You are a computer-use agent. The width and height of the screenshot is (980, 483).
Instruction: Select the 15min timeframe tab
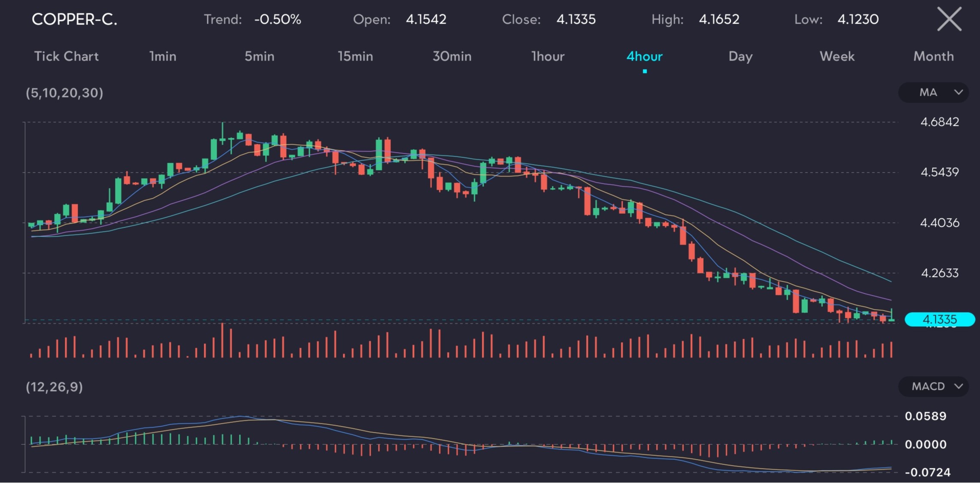[355, 56]
